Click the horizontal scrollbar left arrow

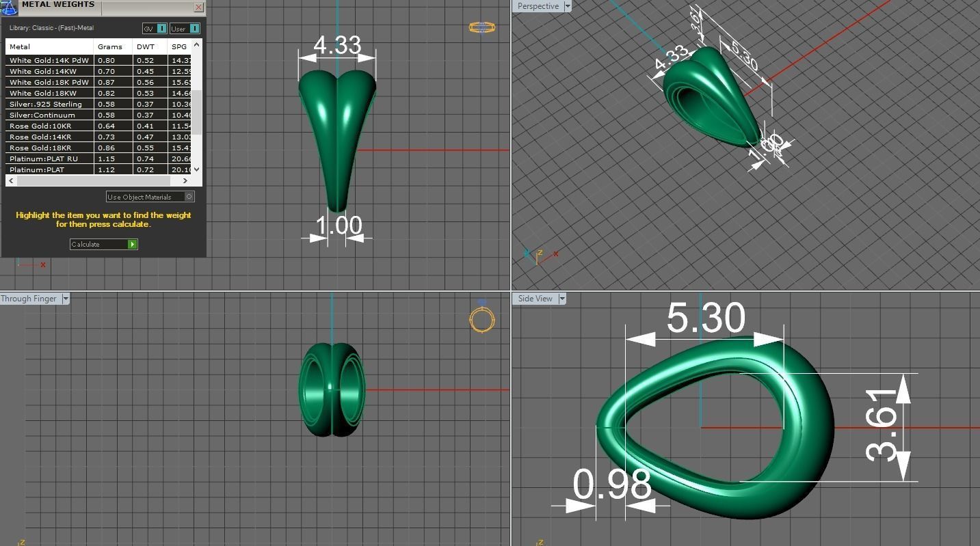pyautogui.click(x=11, y=180)
